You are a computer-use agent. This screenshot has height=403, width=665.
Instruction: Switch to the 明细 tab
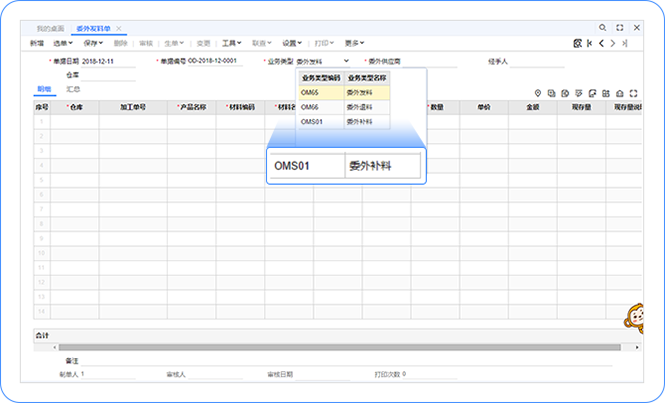44,89
